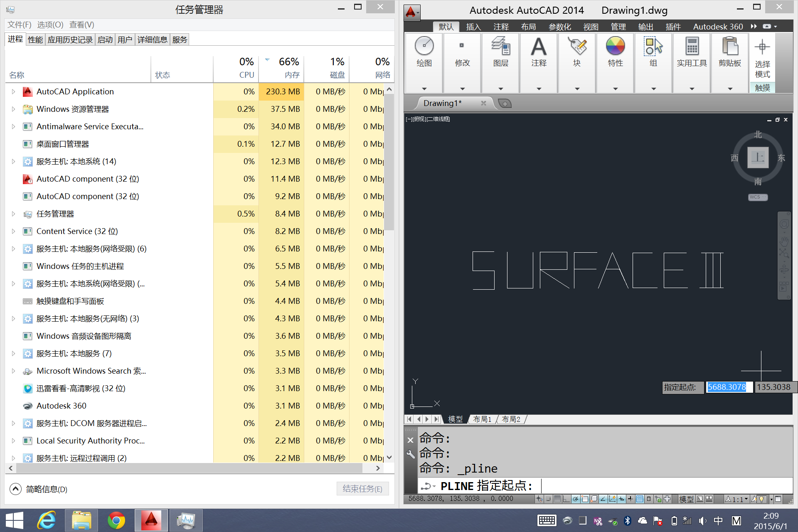Toggle Polar Tracking in status bar
798x532 pixels.
(576, 499)
